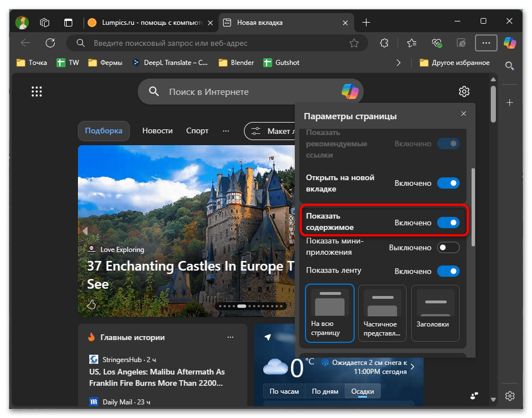532x418 pixels.
Task: Enable the Показать мини-приложения switch
Action: 448,247
